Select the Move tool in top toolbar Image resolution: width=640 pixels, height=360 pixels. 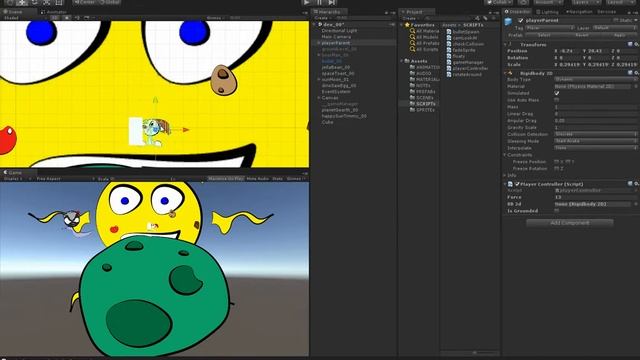pos(22,2)
